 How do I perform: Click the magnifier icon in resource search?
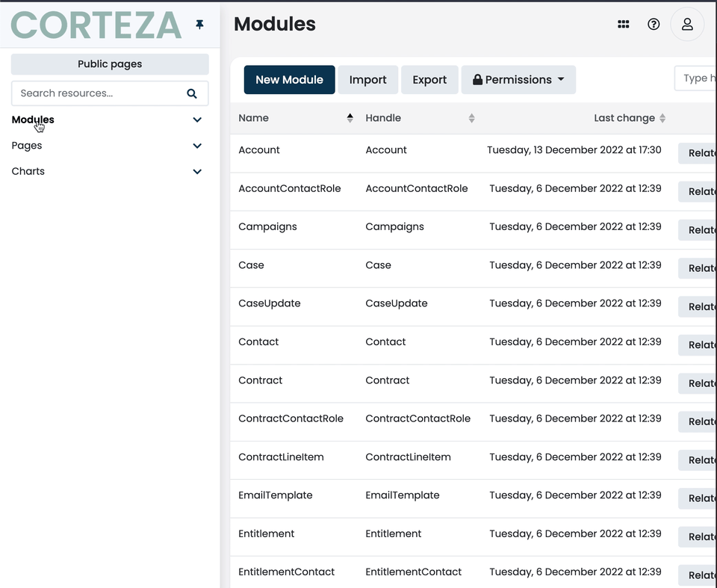click(x=192, y=93)
